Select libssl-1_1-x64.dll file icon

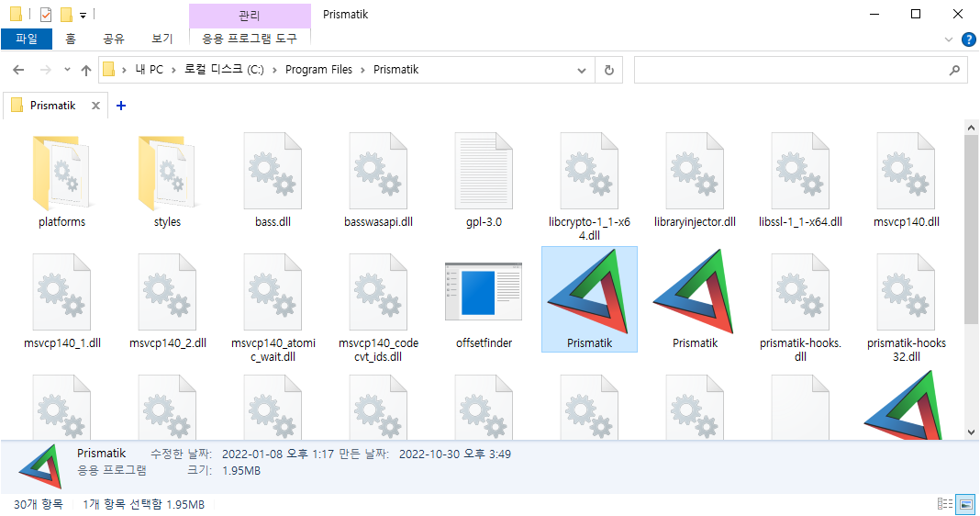[x=801, y=171]
